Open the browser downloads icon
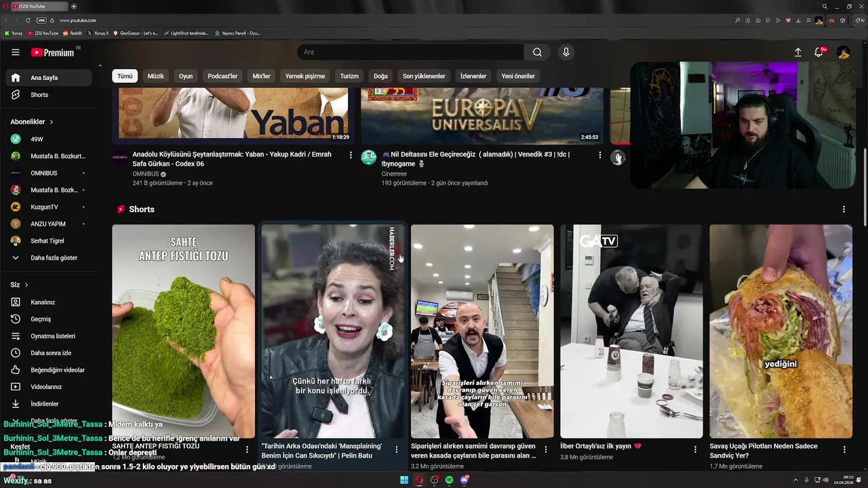This screenshot has width=868, height=488. pos(798,20)
